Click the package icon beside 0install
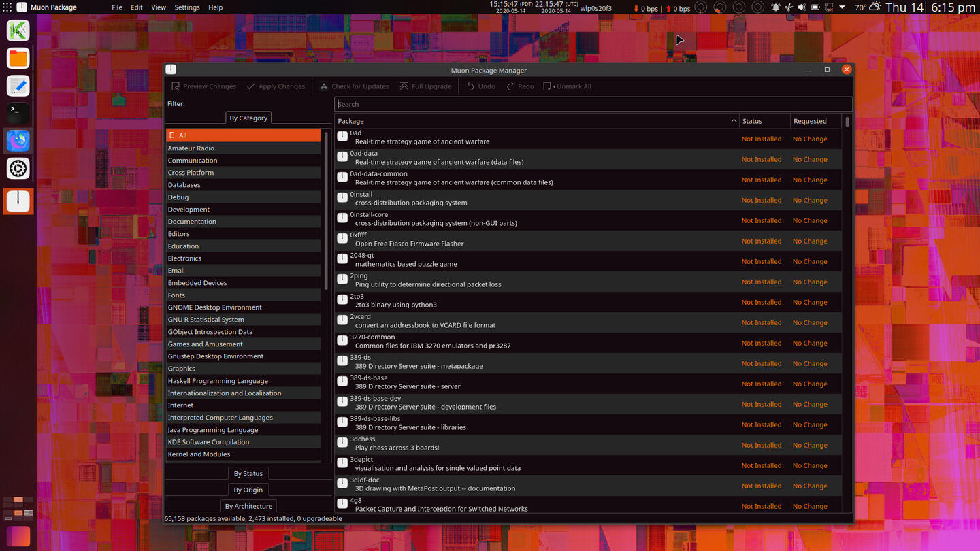 (x=342, y=198)
